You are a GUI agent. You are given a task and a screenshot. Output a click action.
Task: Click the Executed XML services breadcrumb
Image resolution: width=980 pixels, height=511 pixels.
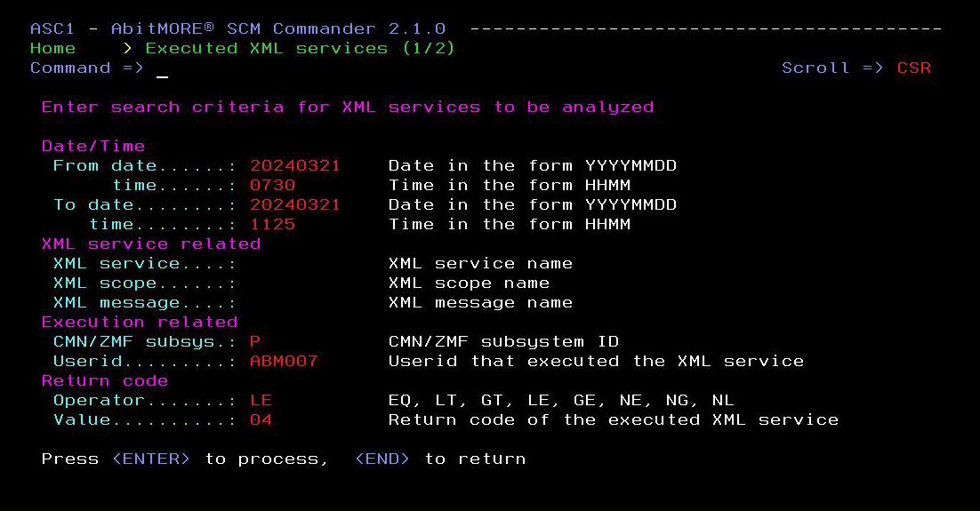click(300, 49)
